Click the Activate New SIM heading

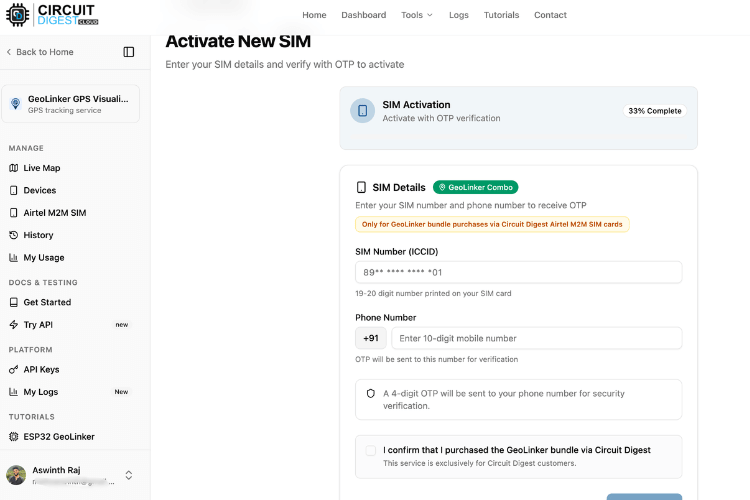click(x=238, y=41)
